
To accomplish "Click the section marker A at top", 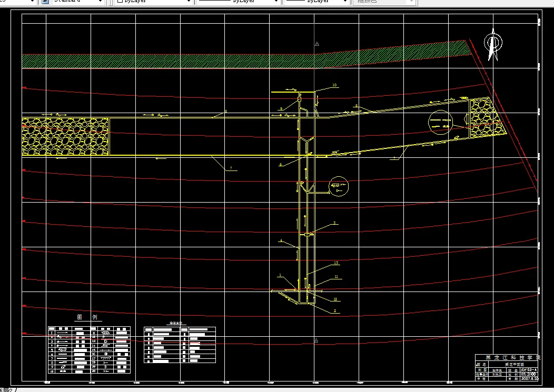I will [316, 44].
